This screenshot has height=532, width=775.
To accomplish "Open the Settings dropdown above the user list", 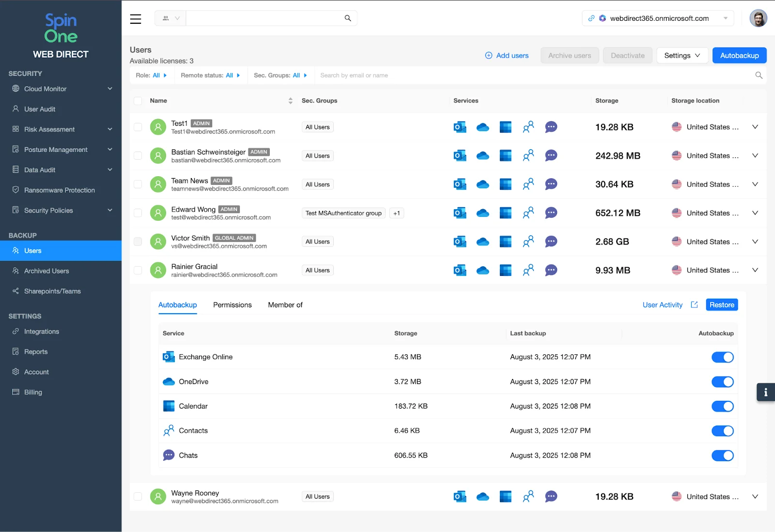I will coord(682,55).
